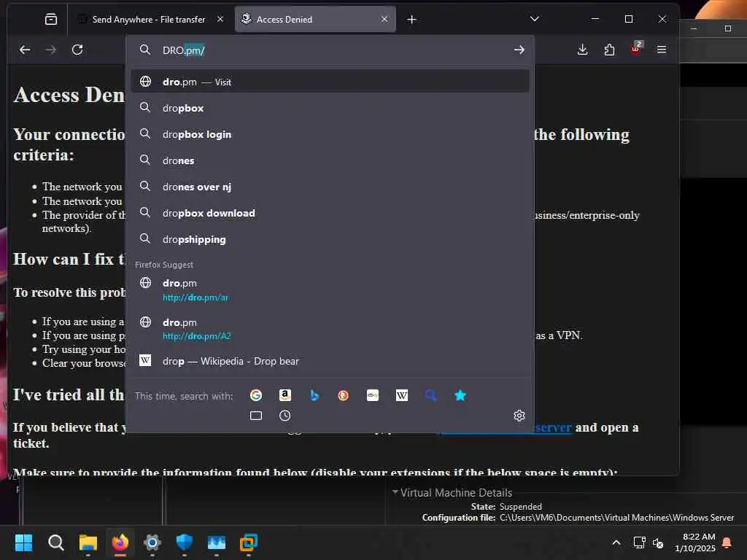747x560 pixels.
Task: Search in open Tabs icon
Action: point(256,416)
